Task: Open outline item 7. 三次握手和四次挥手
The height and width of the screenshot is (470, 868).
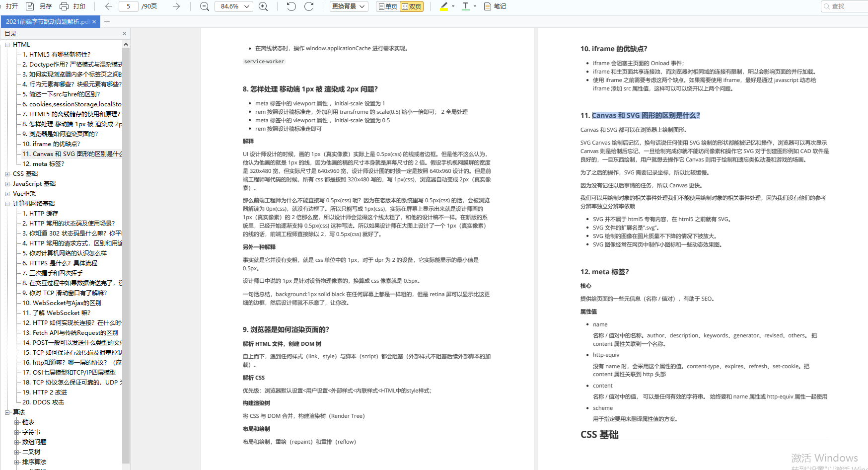Action: click(53, 273)
